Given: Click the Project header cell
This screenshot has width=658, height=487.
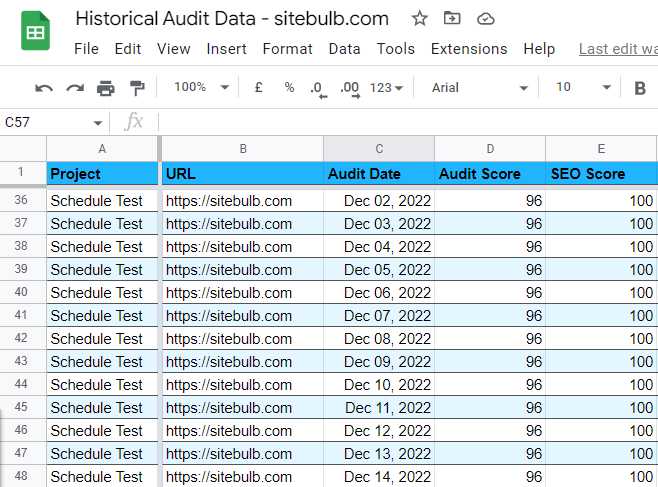Looking at the screenshot, I should click(102, 174).
